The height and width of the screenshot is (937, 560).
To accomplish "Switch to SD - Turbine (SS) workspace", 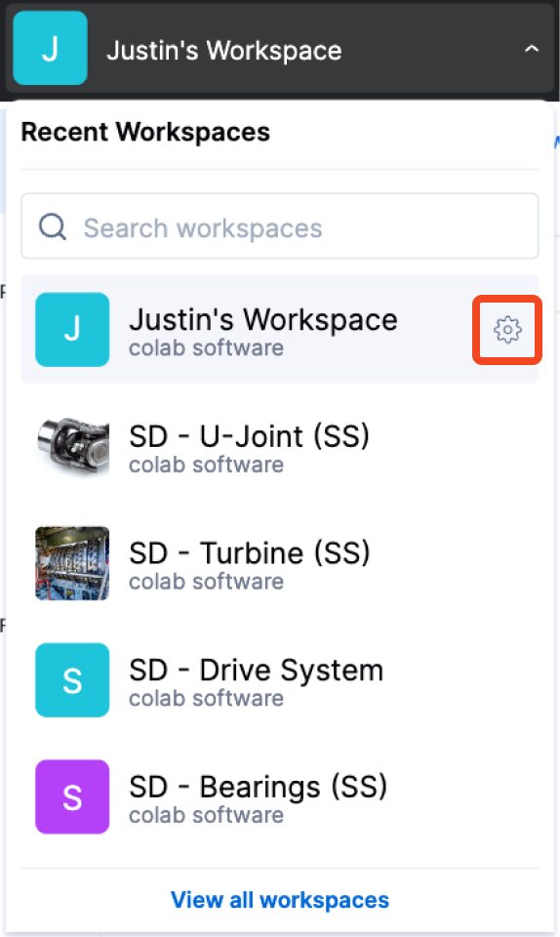I will 280,563.
